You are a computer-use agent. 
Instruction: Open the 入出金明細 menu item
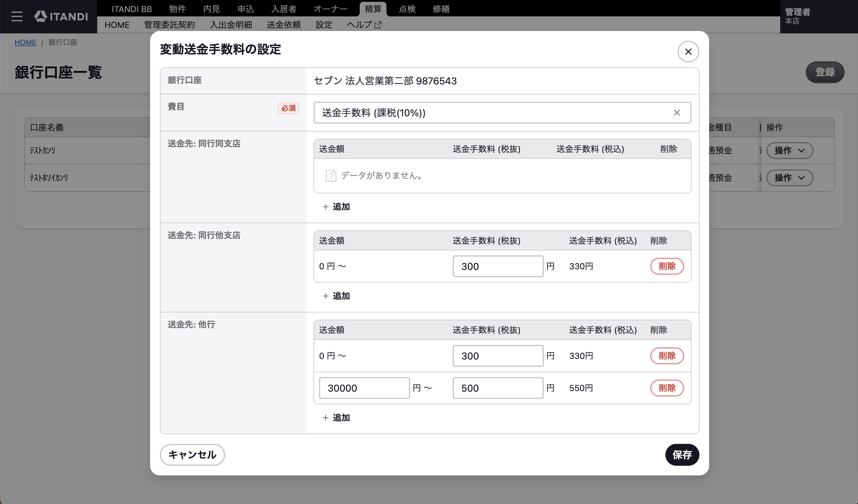[x=231, y=25]
